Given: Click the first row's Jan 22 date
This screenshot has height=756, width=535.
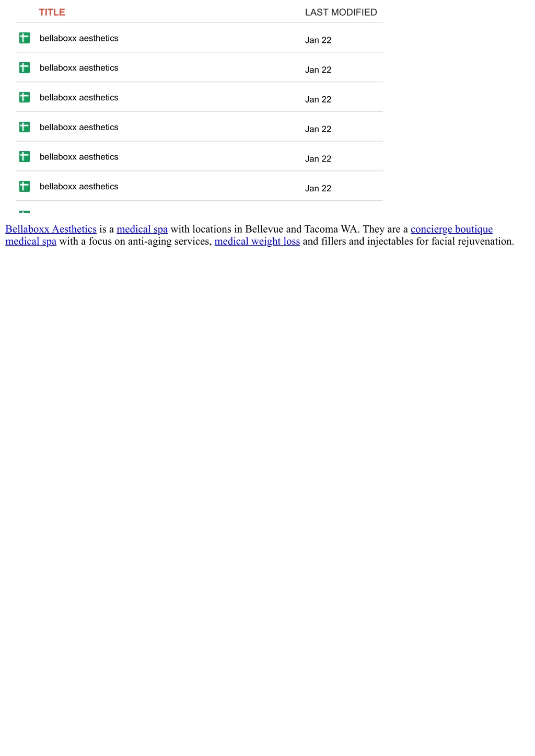Looking at the screenshot, I should [318, 40].
